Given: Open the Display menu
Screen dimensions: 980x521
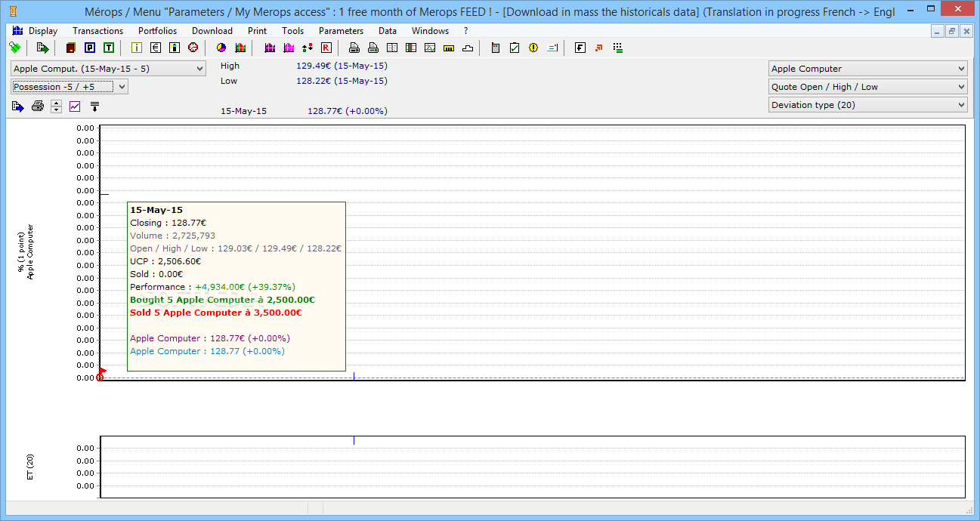Looking at the screenshot, I should coord(43,31).
